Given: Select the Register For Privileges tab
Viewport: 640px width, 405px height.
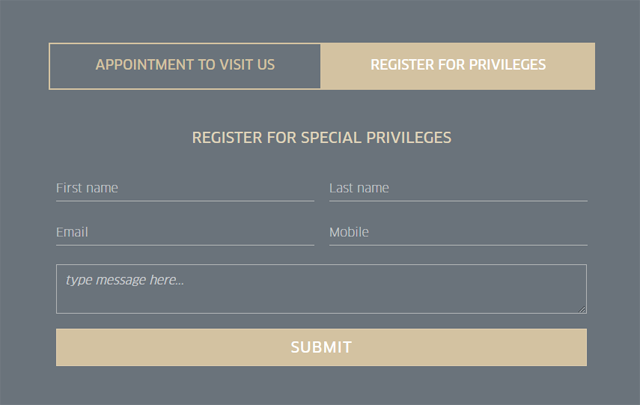Looking at the screenshot, I should pyautogui.click(x=458, y=66).
